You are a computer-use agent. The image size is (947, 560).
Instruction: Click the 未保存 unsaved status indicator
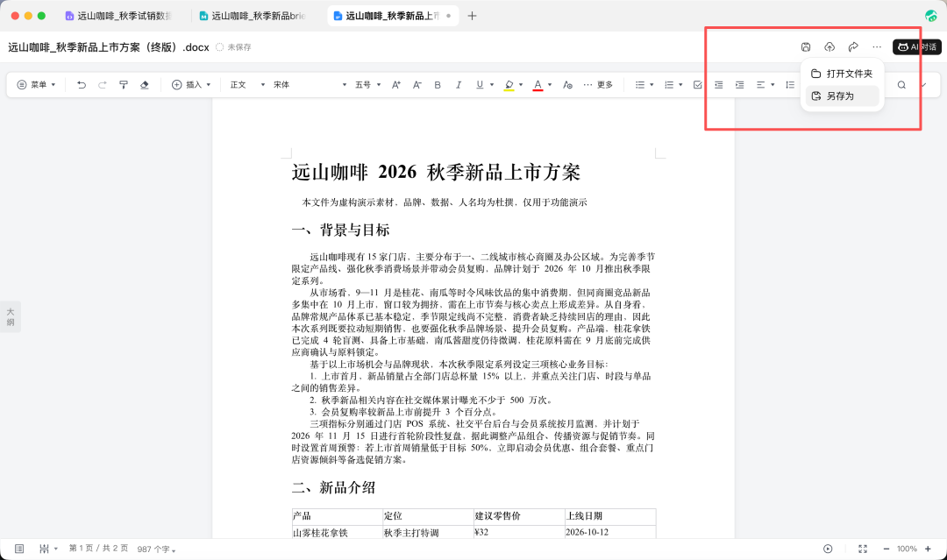tap(234, 47)
